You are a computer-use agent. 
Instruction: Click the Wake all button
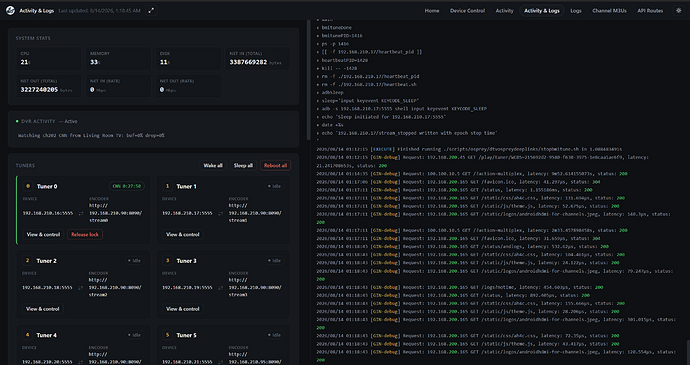tap(213, 166)
